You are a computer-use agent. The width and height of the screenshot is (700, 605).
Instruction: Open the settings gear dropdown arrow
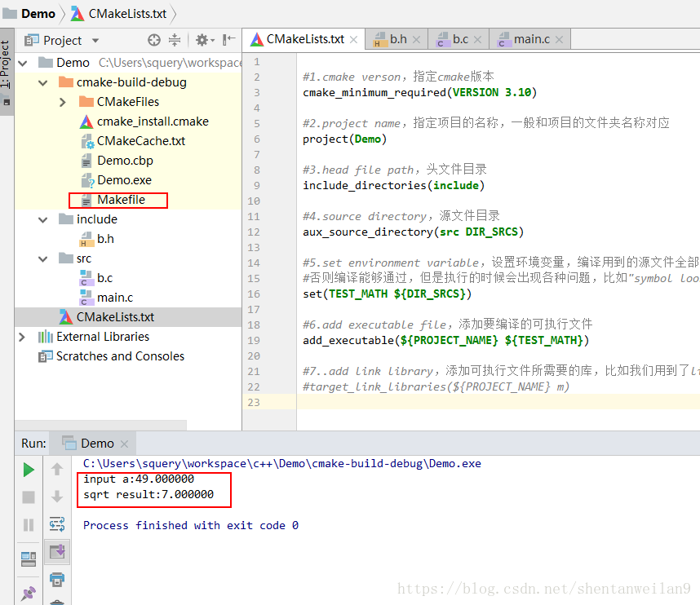212,41
